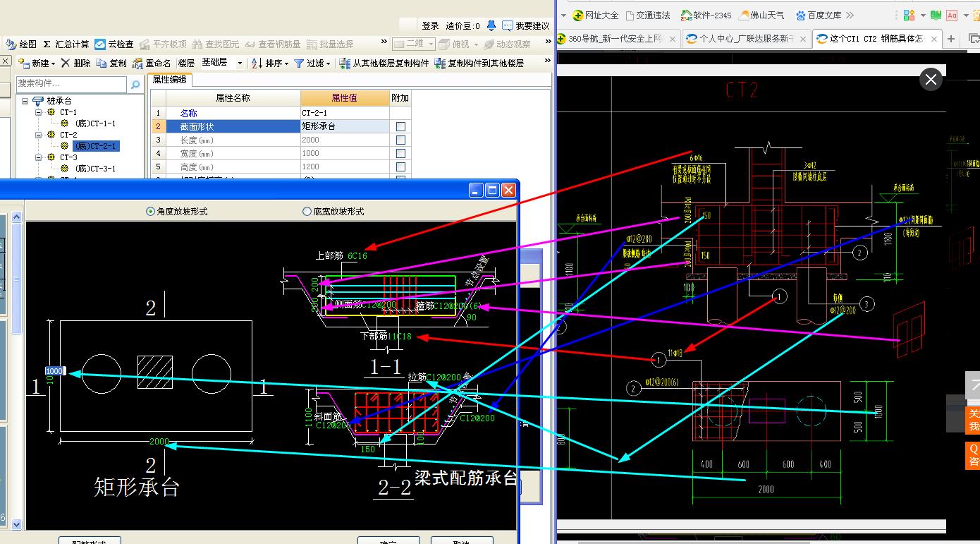The width and height of the screenshot is (980, 544).
Task: Open notifications via the bell icon
Action: pos(491,25)
